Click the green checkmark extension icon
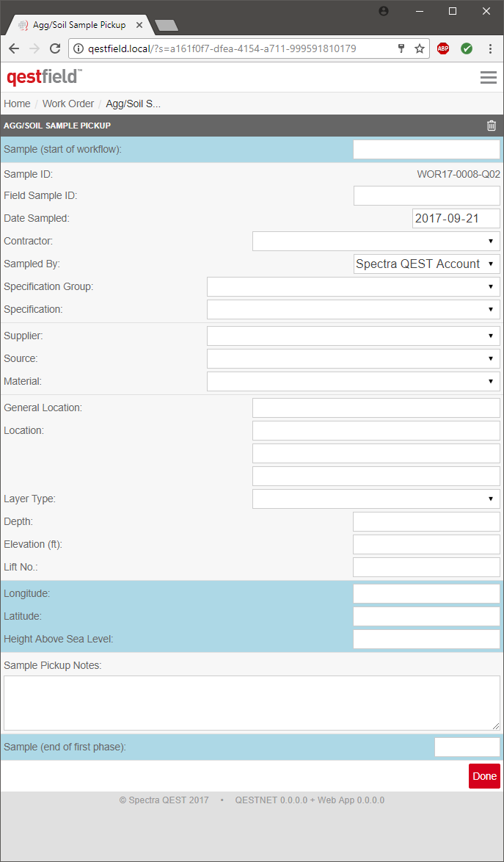 pos(467,48)
